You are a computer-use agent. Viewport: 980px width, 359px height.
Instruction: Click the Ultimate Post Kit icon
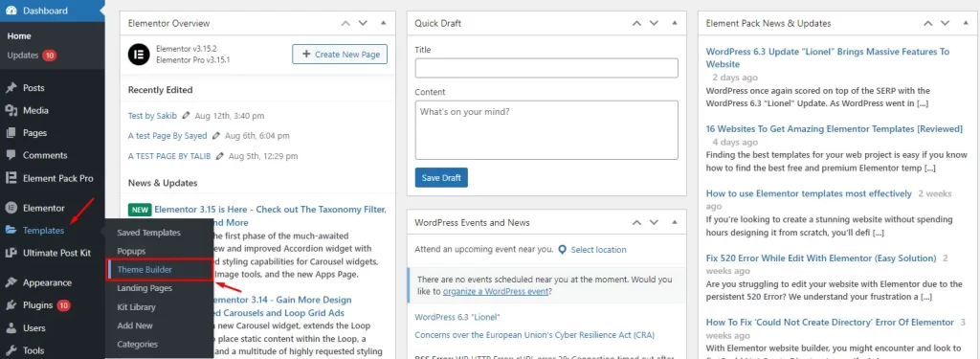tap(11, 253)
